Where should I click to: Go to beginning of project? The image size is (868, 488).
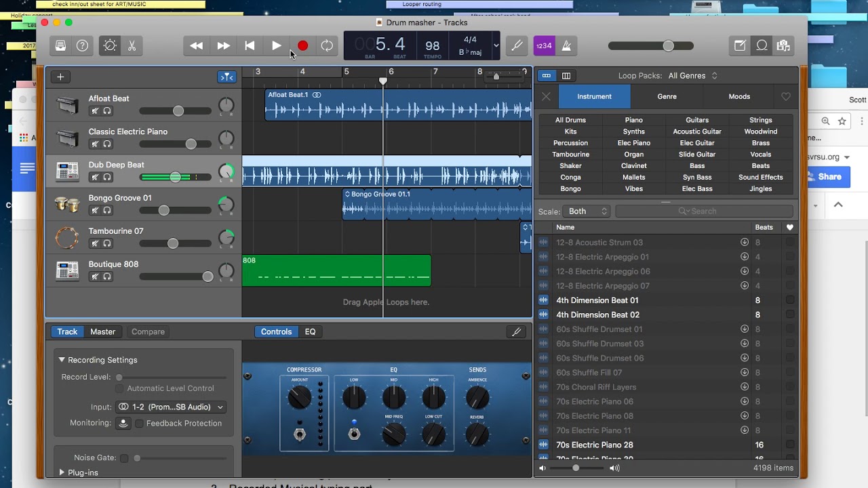(250, 45)
